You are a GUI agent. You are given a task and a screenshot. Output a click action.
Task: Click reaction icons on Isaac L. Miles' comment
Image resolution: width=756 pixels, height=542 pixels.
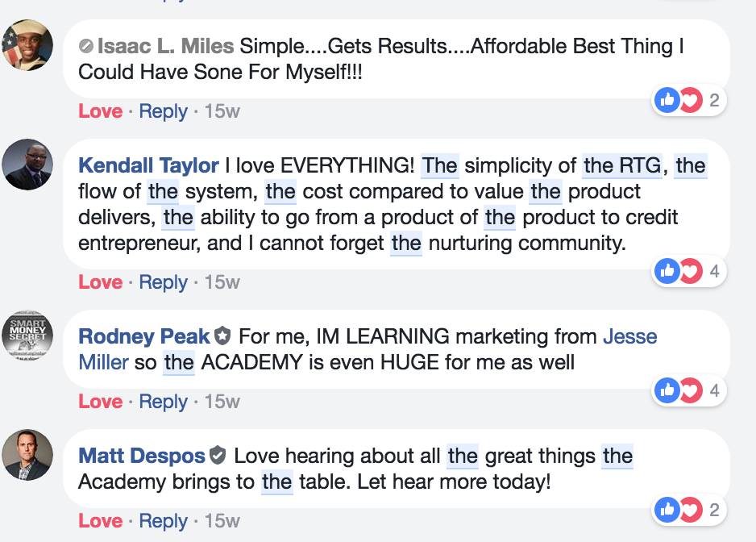point(679,101)
